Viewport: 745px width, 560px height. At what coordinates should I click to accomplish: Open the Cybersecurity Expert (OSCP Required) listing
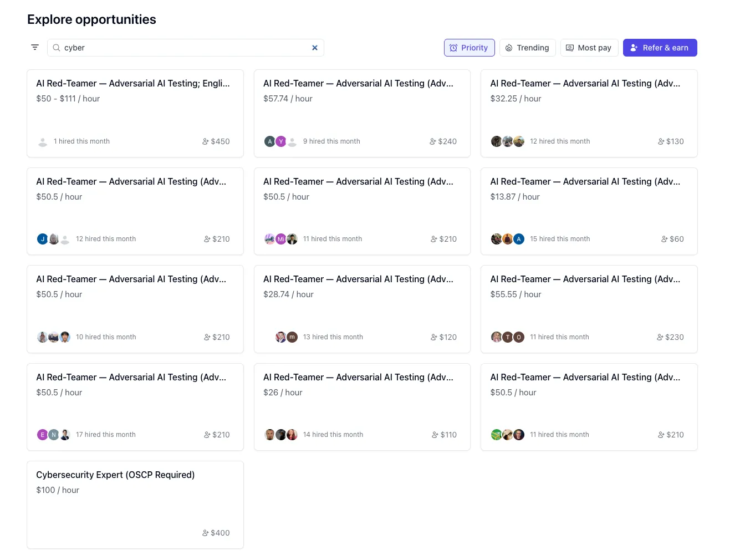pos(135,505)
